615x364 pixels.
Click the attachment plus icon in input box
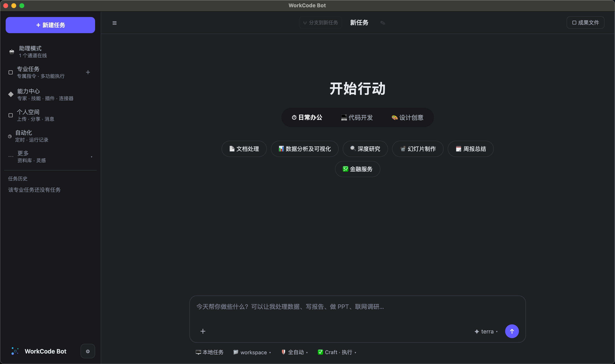203,331
